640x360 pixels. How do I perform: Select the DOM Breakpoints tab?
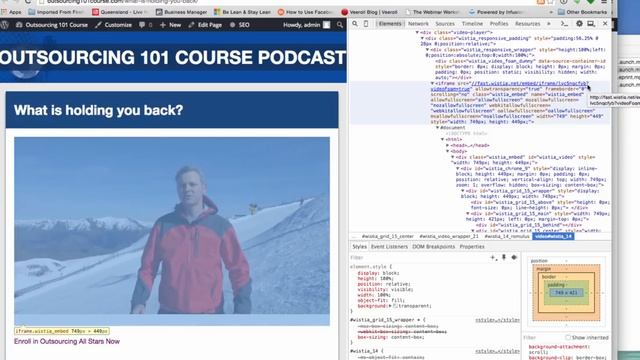433,247
